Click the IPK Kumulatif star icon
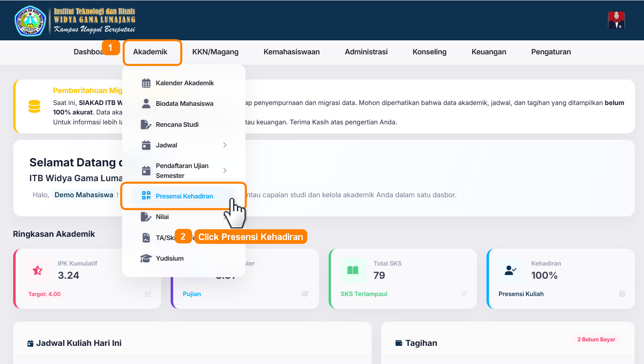The image size is (644, 364). coord(37,271)
